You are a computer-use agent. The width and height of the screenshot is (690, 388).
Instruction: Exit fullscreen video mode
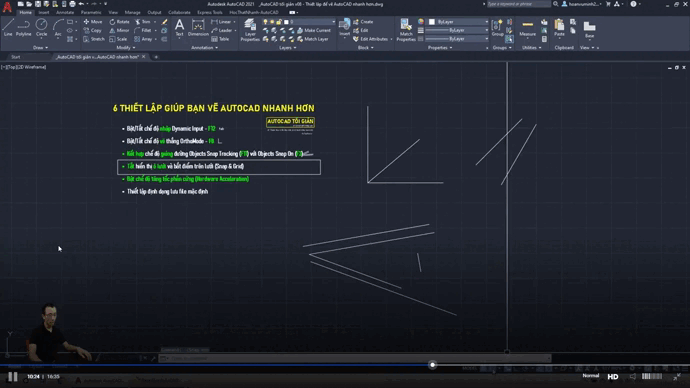(677, 377)
